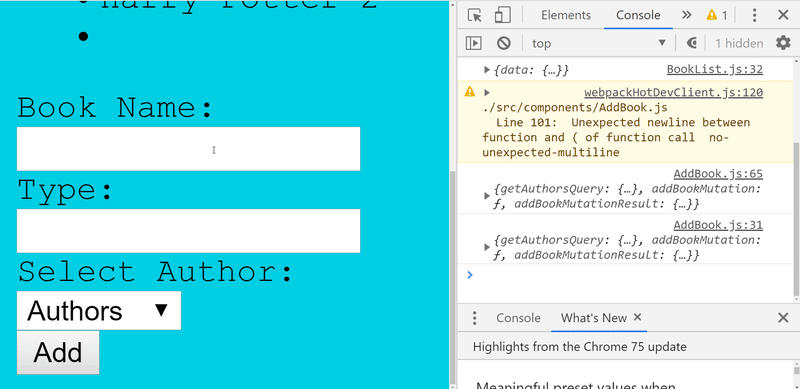
Task: Expand the webpack warning message arrow
Action: coord(487,92)
